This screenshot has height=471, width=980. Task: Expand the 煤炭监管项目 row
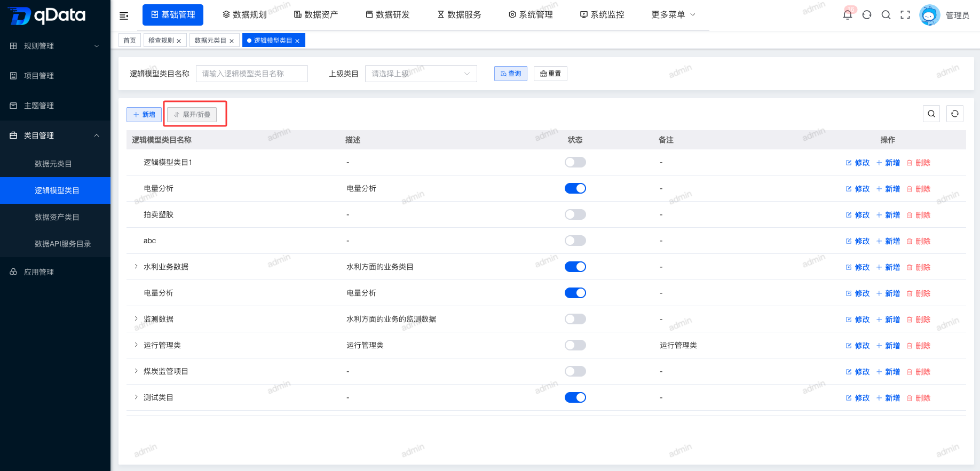point(136,371)
